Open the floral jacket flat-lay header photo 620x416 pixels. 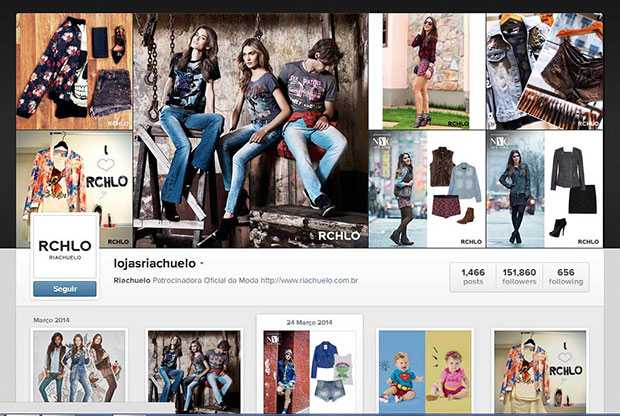coord(74,71)
